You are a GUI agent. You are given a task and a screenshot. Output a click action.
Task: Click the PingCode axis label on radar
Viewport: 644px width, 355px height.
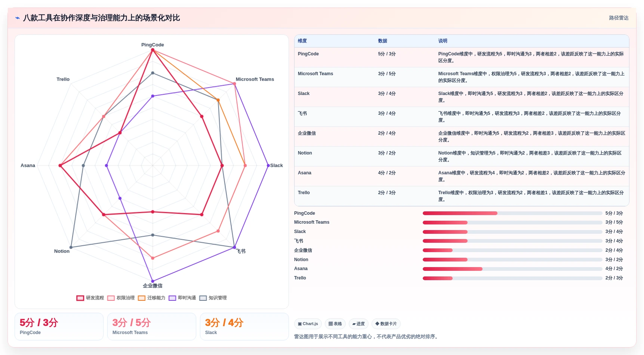152,45
